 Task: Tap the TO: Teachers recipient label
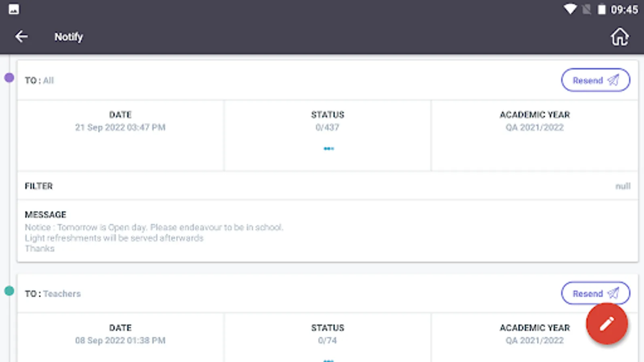[53, 294]
